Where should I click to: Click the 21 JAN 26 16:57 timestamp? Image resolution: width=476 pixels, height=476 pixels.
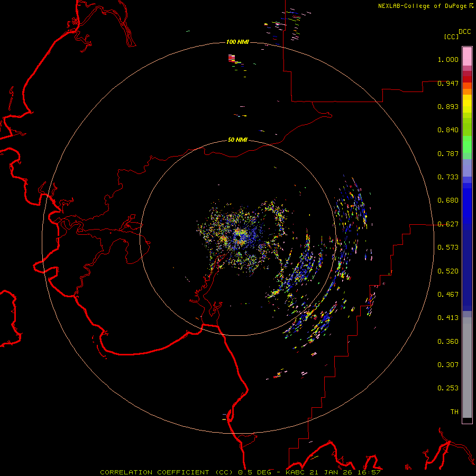coord(345,472)
